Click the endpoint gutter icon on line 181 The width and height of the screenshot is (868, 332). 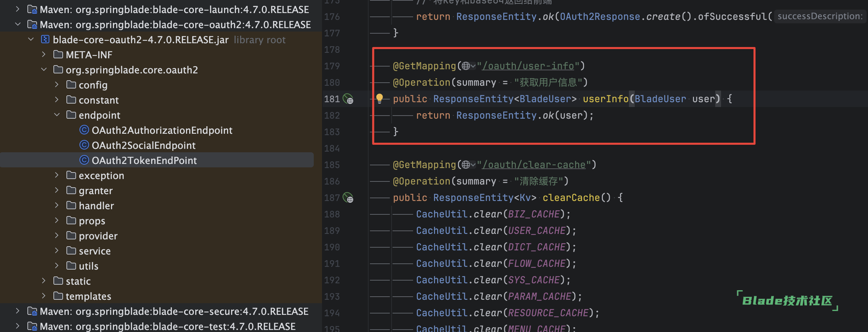(348, 99)
